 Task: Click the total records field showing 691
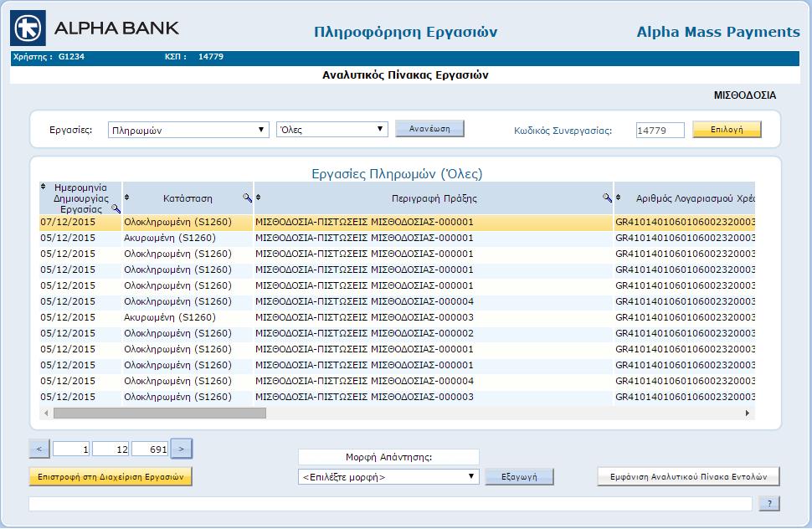[x=150, y=449]
